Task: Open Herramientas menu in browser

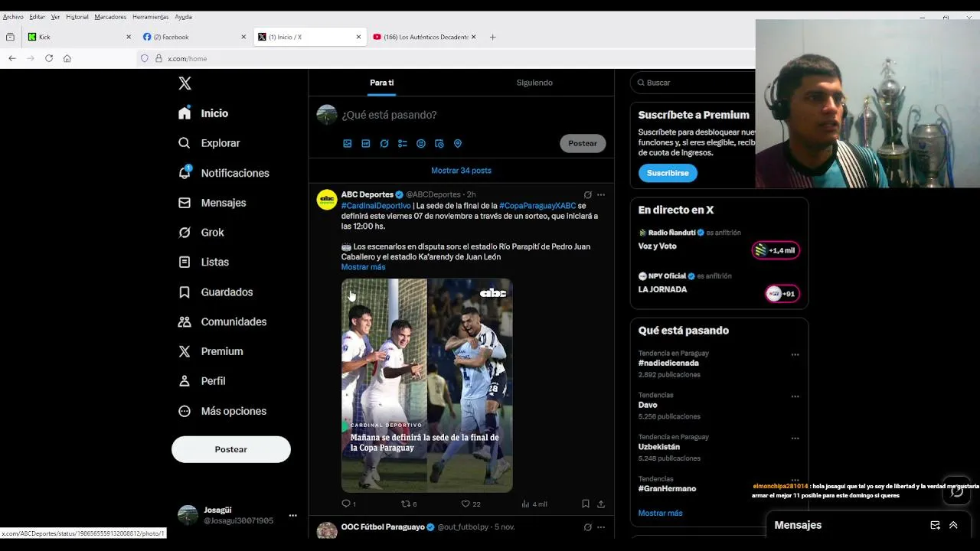Action: (x=150, y=17)
